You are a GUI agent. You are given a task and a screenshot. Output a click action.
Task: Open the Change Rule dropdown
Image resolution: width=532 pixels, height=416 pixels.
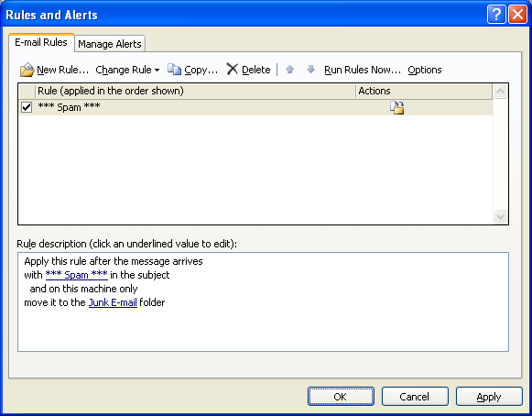pyautogui.click(x=127, y=70)
